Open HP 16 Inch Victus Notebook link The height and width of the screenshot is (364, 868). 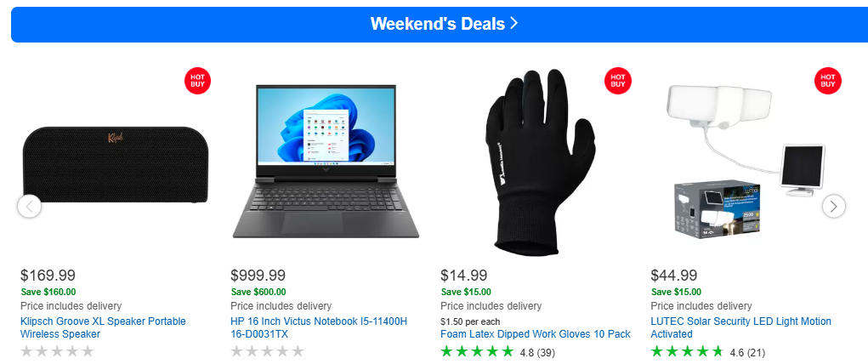coord(319,327)
